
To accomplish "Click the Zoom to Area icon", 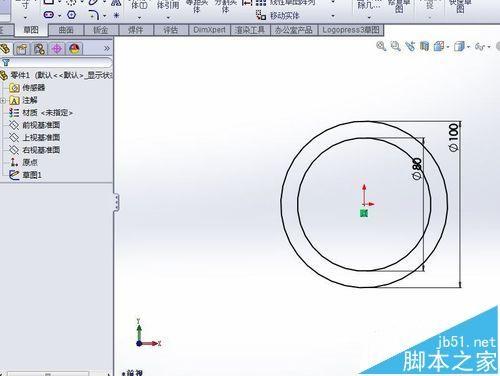I will [396, 46].
